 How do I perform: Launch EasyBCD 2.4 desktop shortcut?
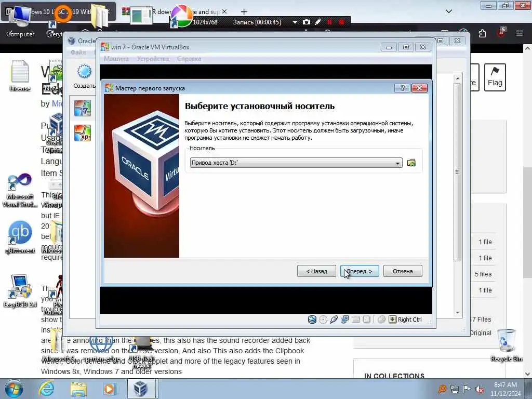pyautogui.click(x=20, y=291)
